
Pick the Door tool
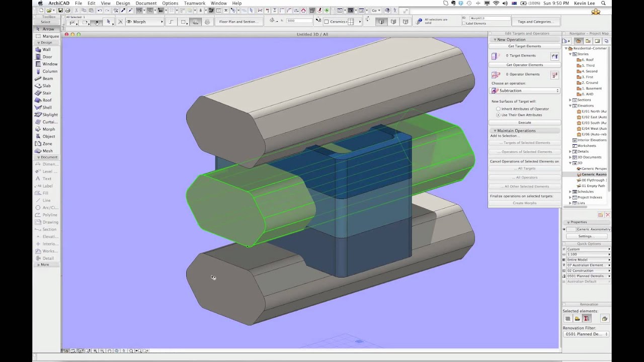(x=46, y=57)
